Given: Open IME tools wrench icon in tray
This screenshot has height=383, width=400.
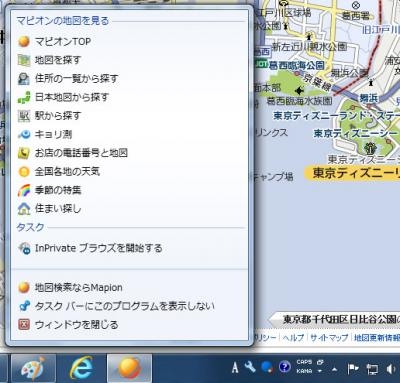Looking at the screenshot, I should click(x=250, y=367).
